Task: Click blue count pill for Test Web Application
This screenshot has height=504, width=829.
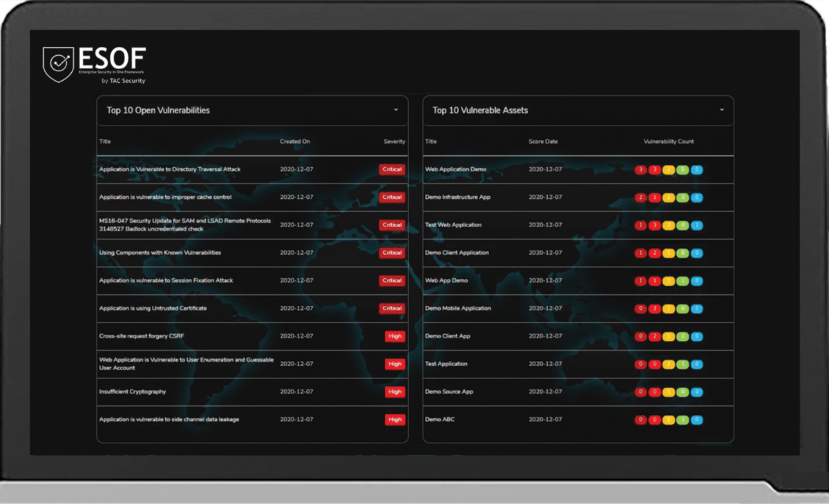Action: tap(697, 225)
